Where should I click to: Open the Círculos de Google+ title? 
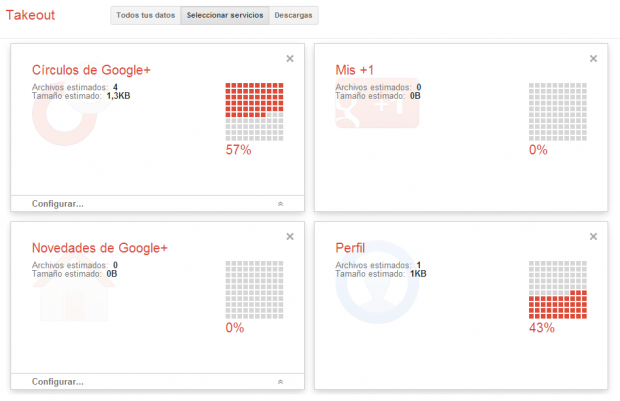coord(91,70)
